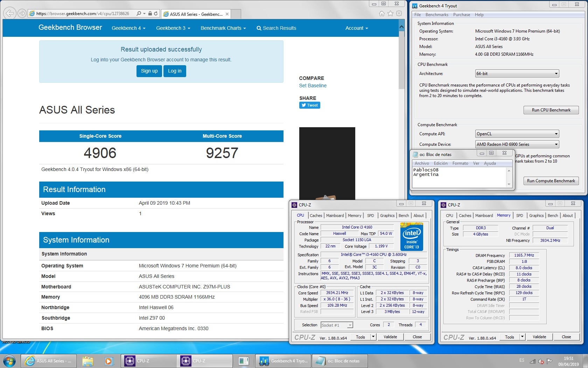The height and width of the screenshot is (368, 588).
Task: Open Internet Explorer taskbar item
Action: [49, 361]
